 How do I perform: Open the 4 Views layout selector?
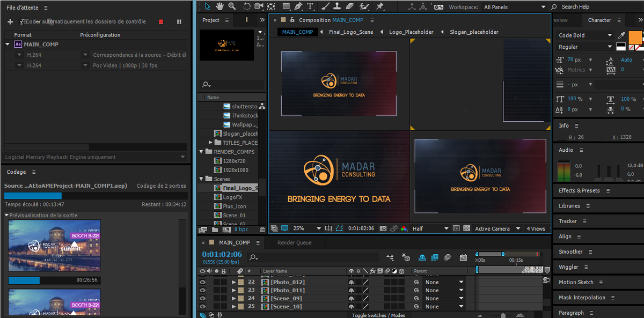pos(536,228)
